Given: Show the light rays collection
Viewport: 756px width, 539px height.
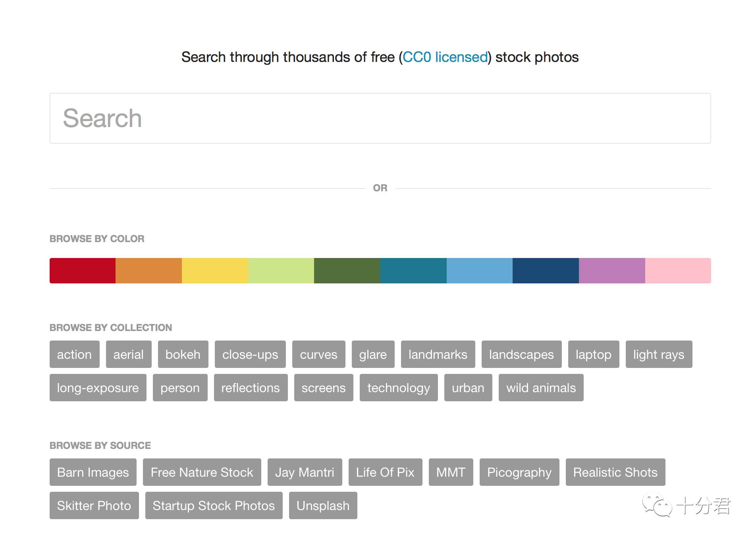Looking at the screenshot, I should (x=659, y=354).
